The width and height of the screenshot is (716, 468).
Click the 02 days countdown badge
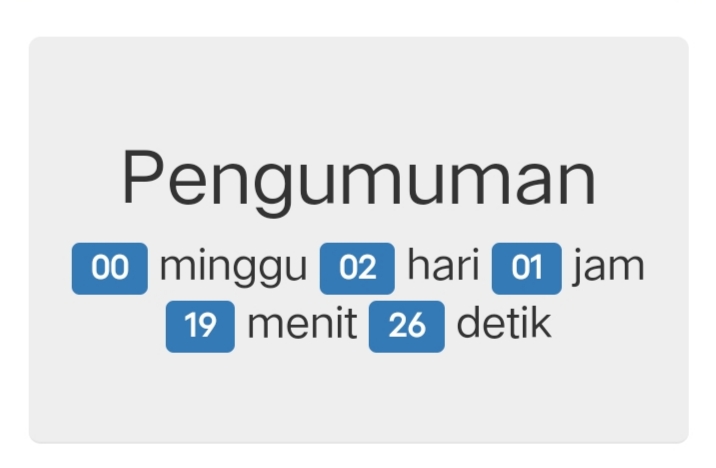(357, 268)
